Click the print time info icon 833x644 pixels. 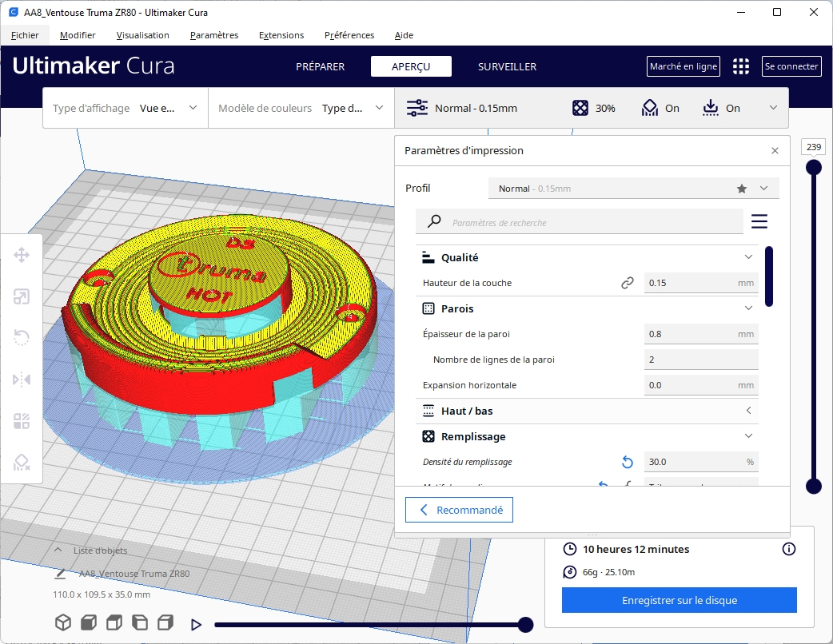coord(788,549)
